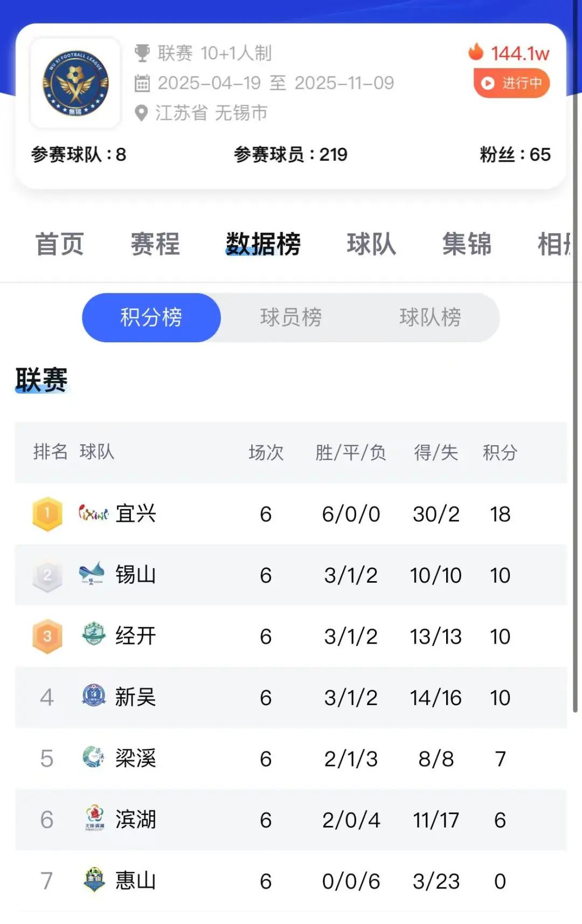Tap the 梁溪 team logo icon
This screenshot has width=582, height=924.
[94, 757]
